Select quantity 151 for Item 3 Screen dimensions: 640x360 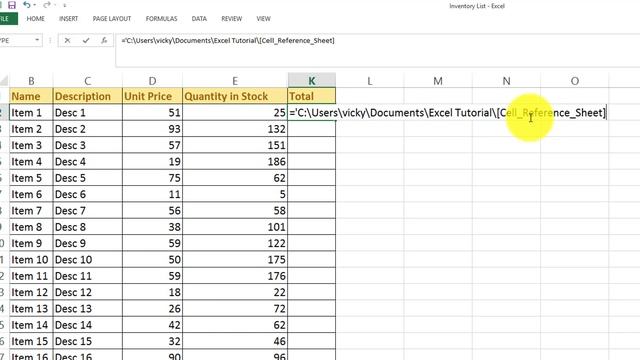(x=235, y=145)
